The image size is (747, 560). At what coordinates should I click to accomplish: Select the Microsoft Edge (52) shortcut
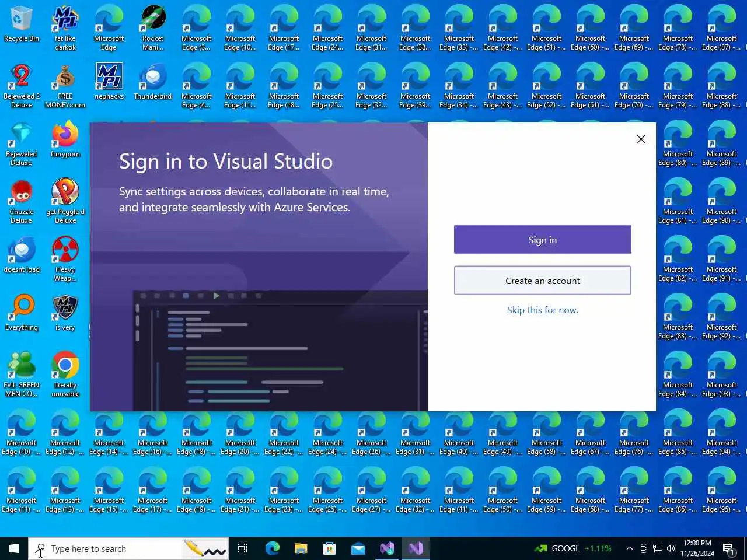pyautogui.click(x=547, y=86)
